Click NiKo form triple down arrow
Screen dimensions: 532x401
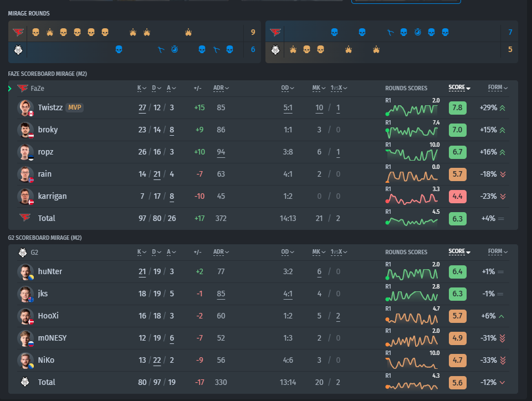pyautogui.click(x=503, y=361)
